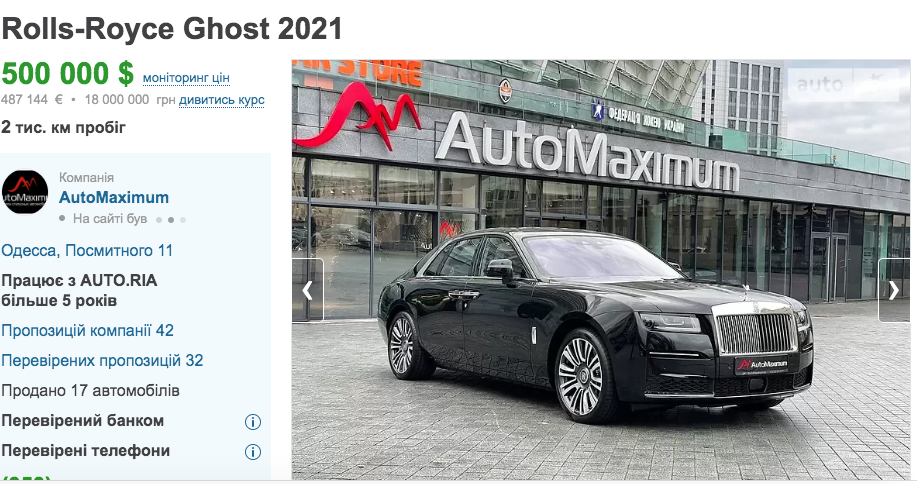Open AutoMaximum company profile link
Viewport: 917px width, 484px height.
[114, 198]
